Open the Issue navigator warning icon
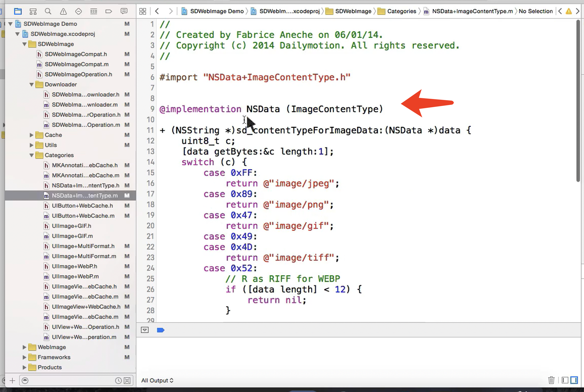The height and width of the screenshot is (392, 584). pyautogui.click(x=63, y=11)
